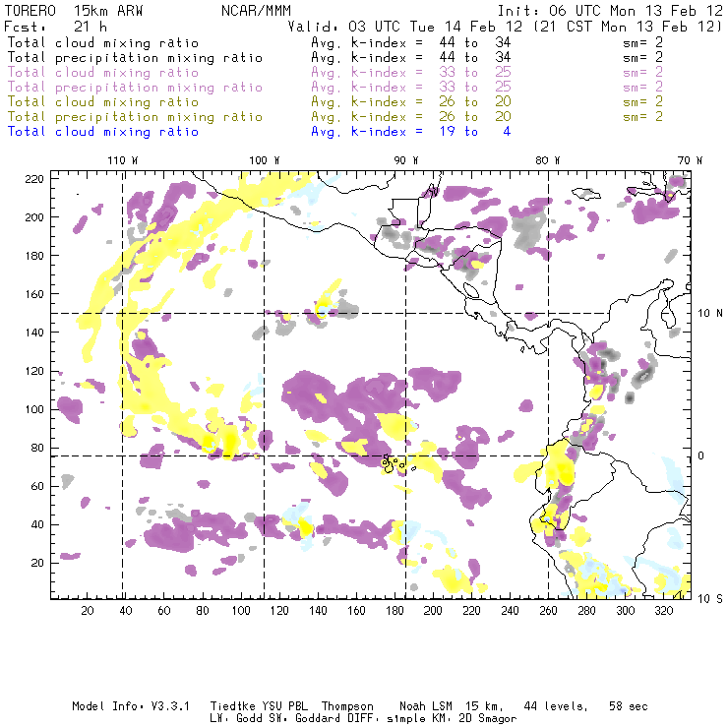Screen dimensions: 728x728
Task: Click y-axis tick label 220
Action: pyautogui.click(x=37, y=178)
